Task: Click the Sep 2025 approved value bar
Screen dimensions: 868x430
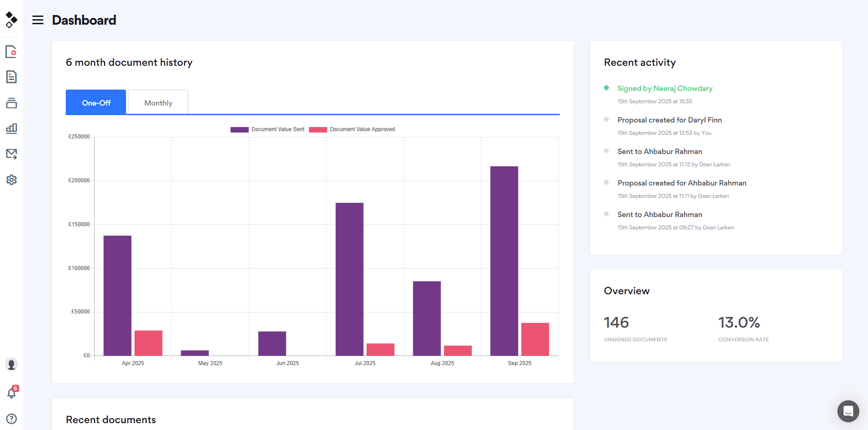Action: tap(535, 339)
